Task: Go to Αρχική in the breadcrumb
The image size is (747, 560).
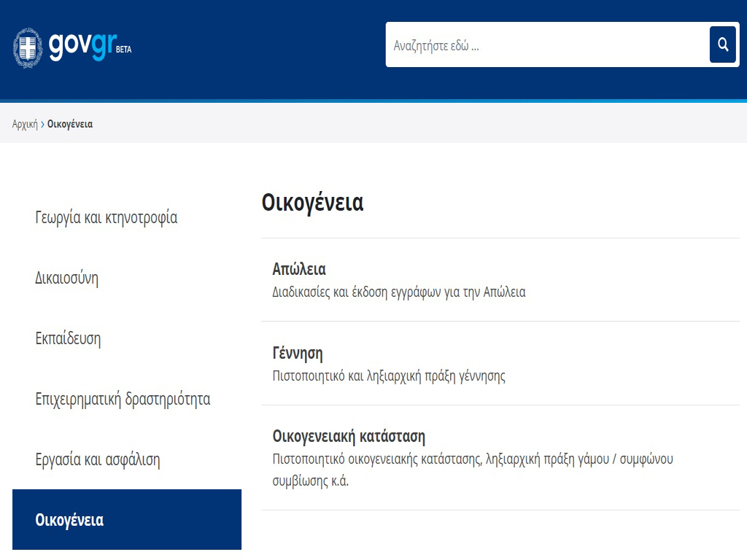Action: [25, 125]
